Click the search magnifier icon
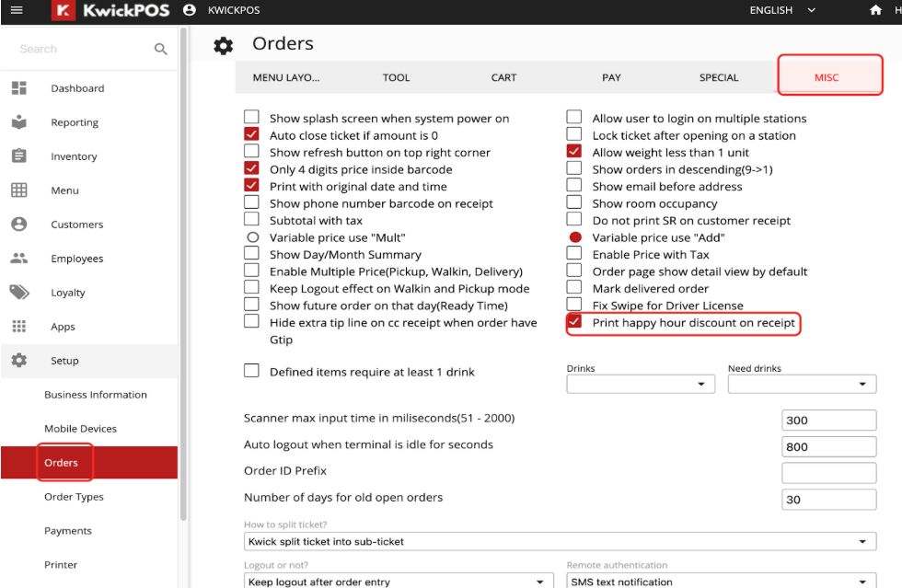This screenshot has height=588, width=902. pyautogui.click(x=160, y=49)
